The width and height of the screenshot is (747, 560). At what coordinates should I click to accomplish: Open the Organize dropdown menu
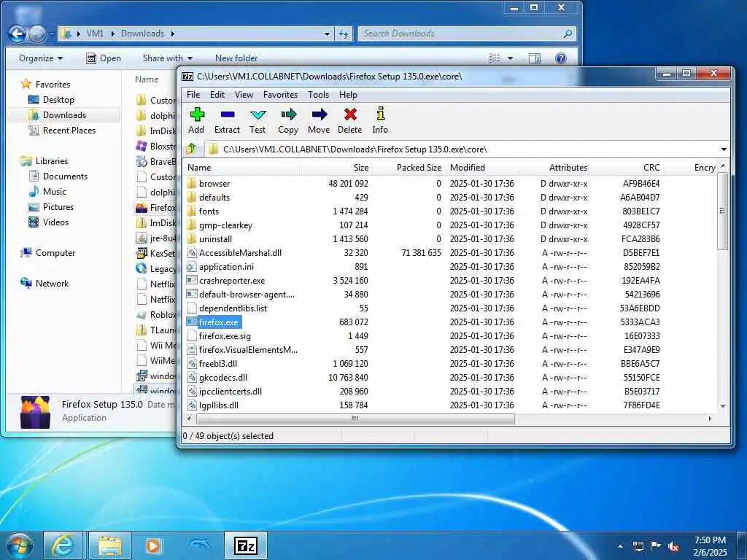[x=41, y=58]
